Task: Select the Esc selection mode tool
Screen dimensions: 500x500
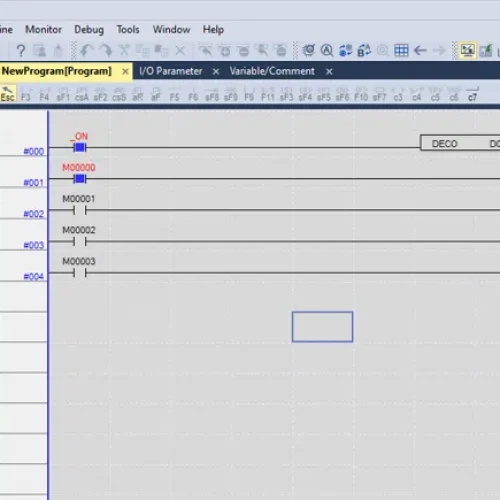Action: [x=8, y=93]
